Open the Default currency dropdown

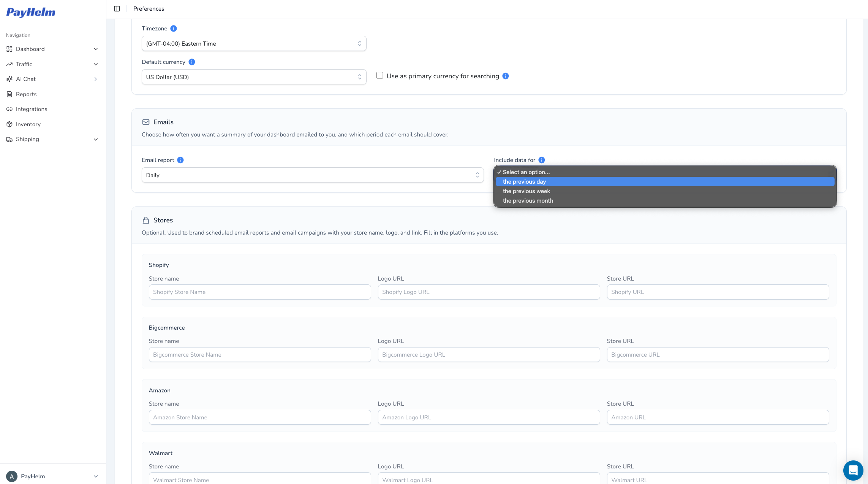click(x=254, y=77)
